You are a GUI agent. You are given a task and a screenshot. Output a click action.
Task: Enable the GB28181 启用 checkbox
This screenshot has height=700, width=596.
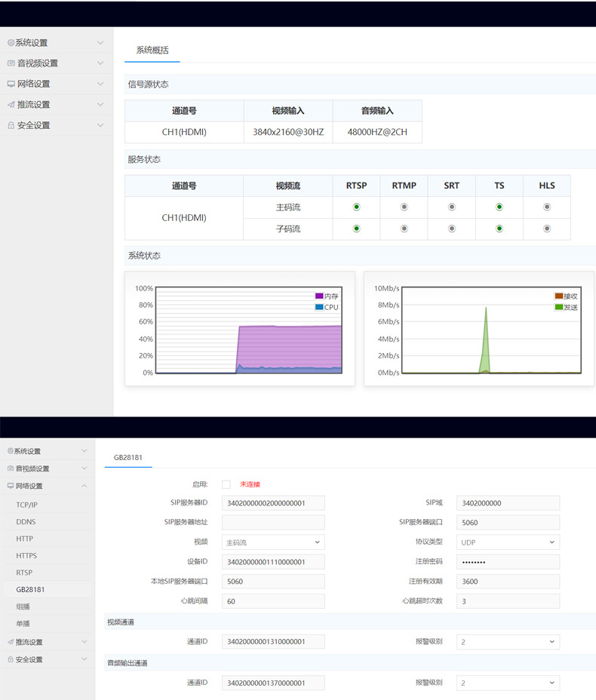click(x=226, y=484)
